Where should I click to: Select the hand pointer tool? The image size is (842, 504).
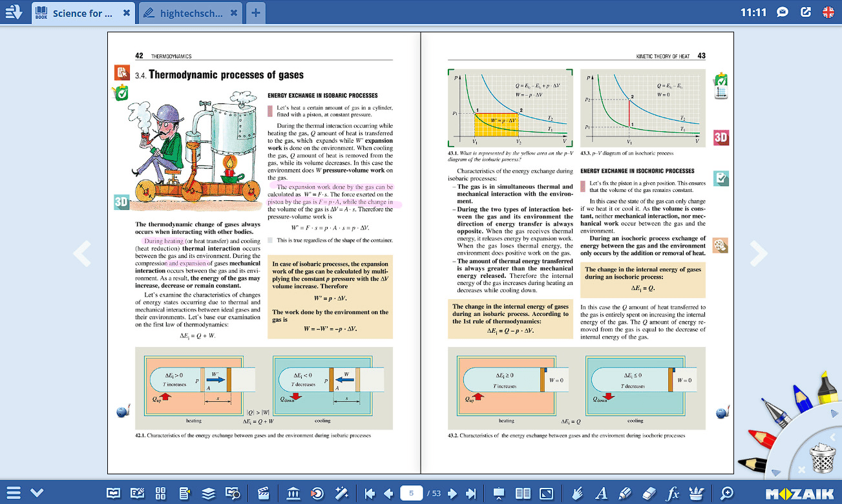coord(578,493)
